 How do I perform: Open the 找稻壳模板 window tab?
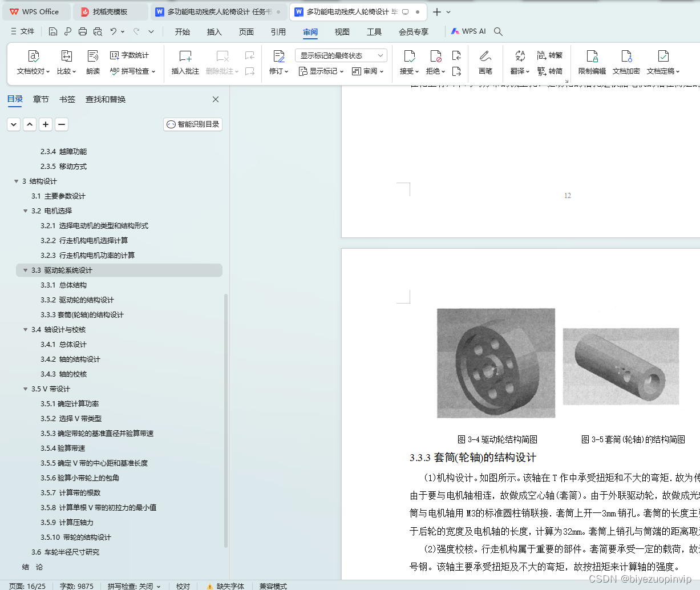(111, 11)
